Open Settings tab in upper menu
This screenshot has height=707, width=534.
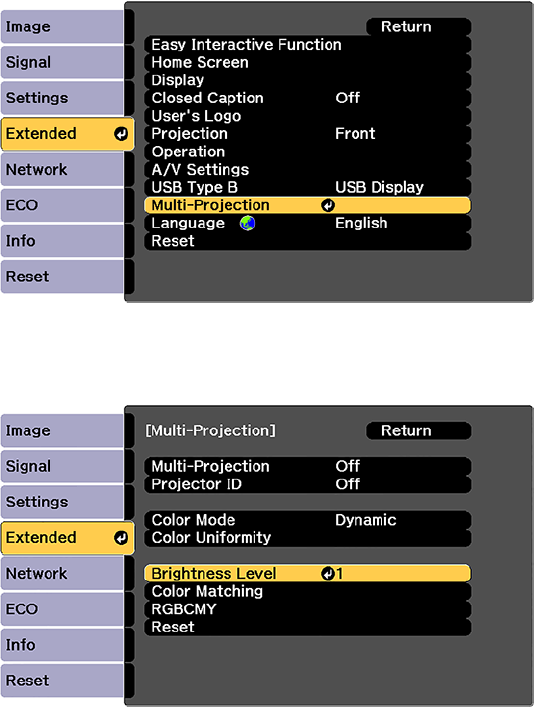tap(62, 98)
